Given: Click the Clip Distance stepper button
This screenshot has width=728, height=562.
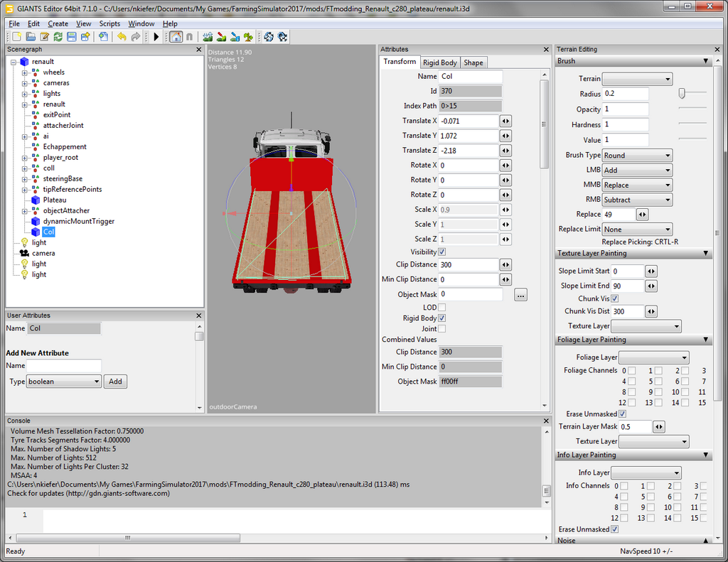Looking at the screenshot, I should pos(505,264).
